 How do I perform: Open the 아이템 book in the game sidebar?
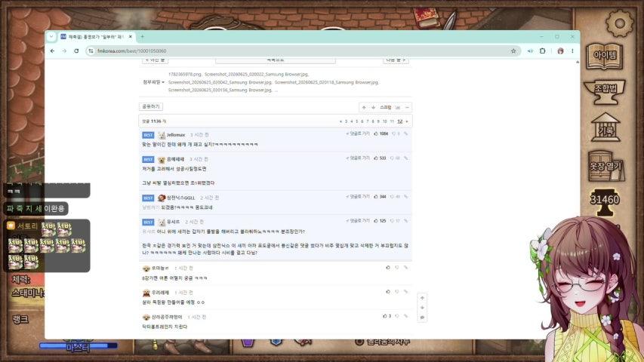pos(604,55)
